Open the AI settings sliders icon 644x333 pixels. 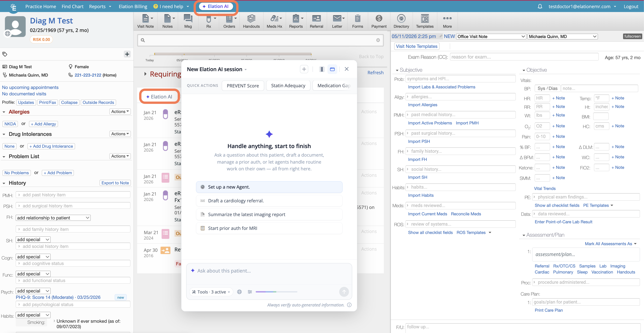pyautogui.click(x=250, y=292)
